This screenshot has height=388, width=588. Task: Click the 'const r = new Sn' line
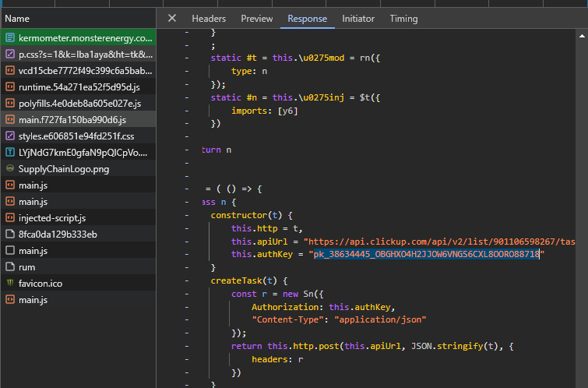(277, 294)
